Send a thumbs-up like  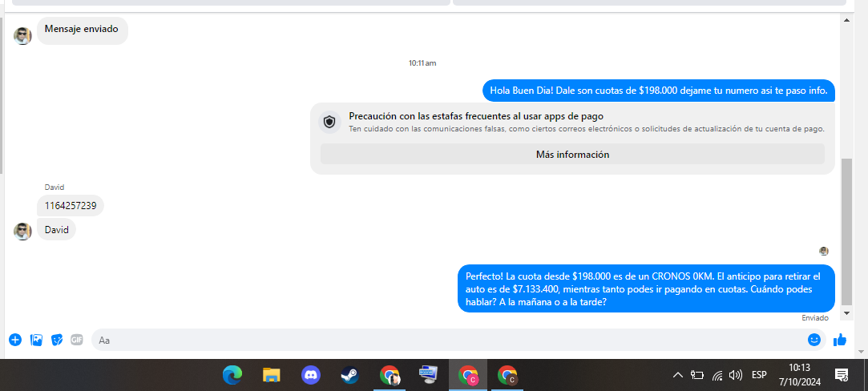click(x=839, y=340)
